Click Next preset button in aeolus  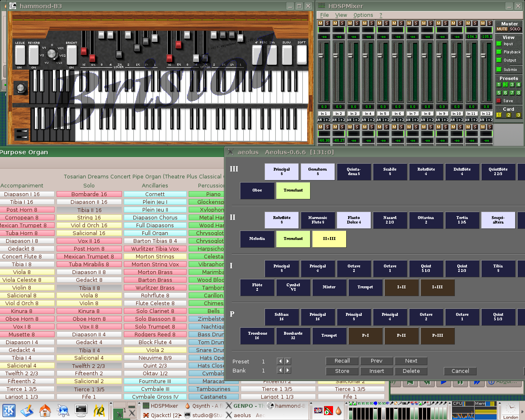pyautogui.click(x=411, y=361)
